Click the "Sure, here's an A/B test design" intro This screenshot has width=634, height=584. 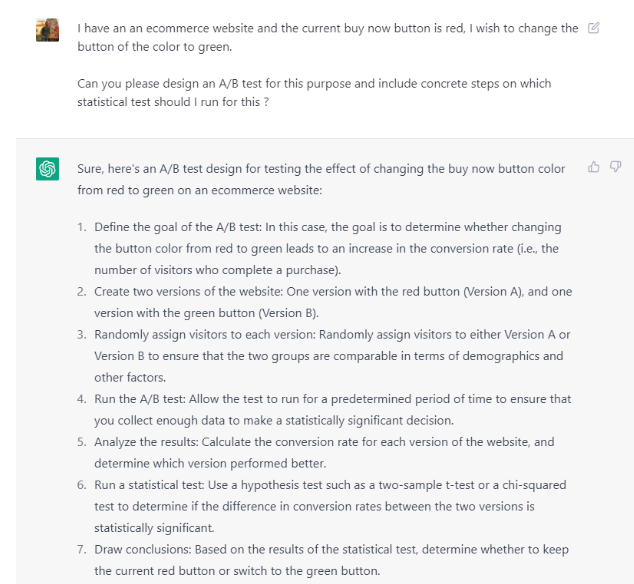[320, 178]
